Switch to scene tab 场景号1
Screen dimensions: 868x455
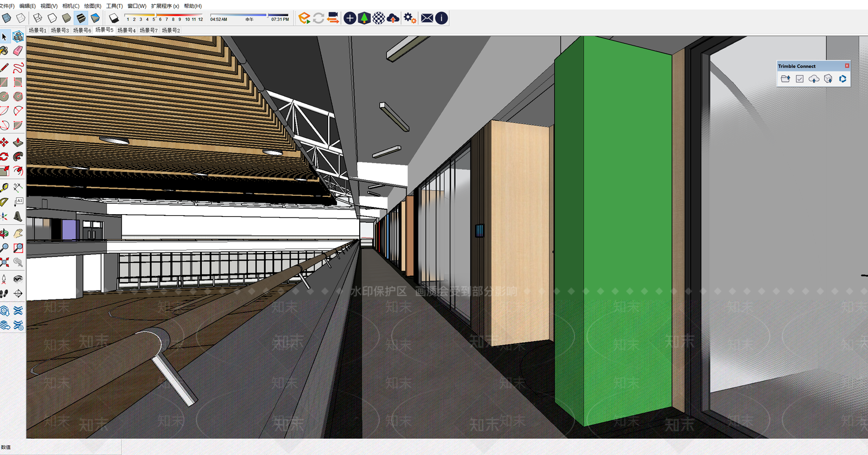click(37, 30)
